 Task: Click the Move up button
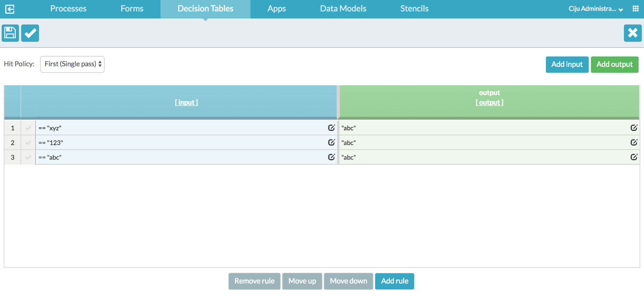click(x=302, y=281)
